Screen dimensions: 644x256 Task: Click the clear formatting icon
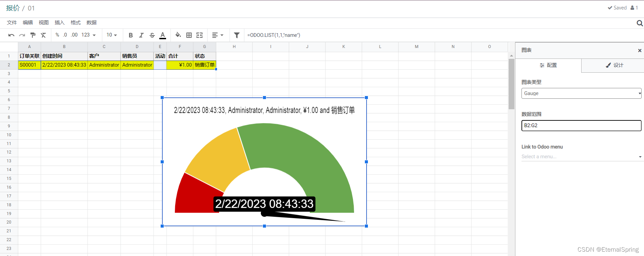(43, 35)
